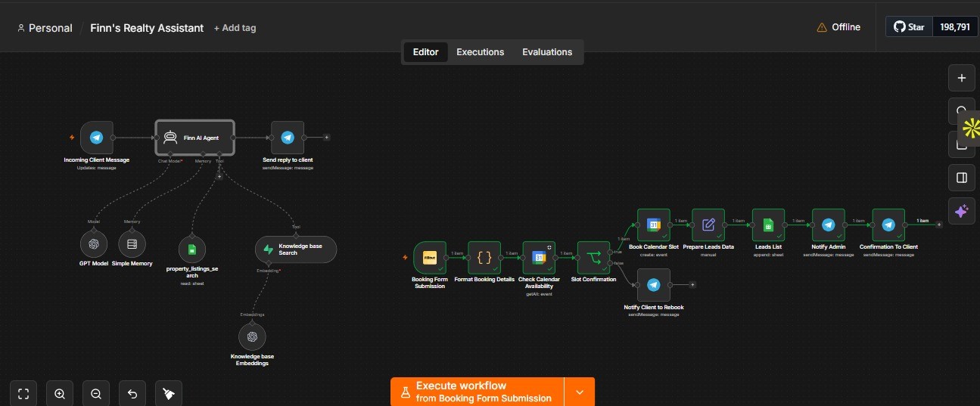The image size is (980, 406).
Task: Switch to the Editor tab
Action: coord(426,52)
